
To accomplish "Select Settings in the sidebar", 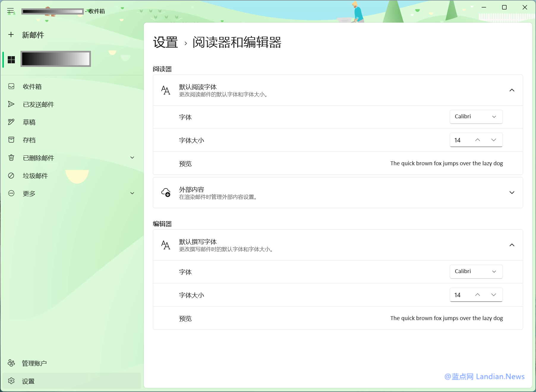I will [x=28, y=381].
